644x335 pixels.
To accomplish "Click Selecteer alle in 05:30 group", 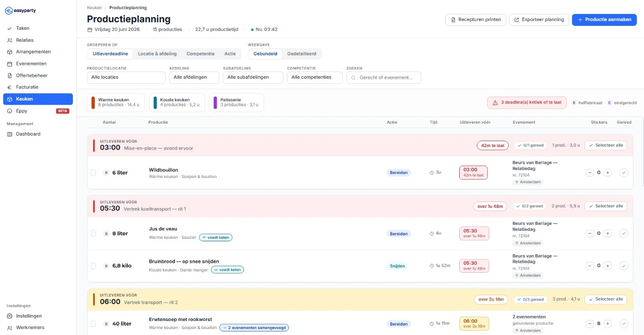I will click(606, 206).
